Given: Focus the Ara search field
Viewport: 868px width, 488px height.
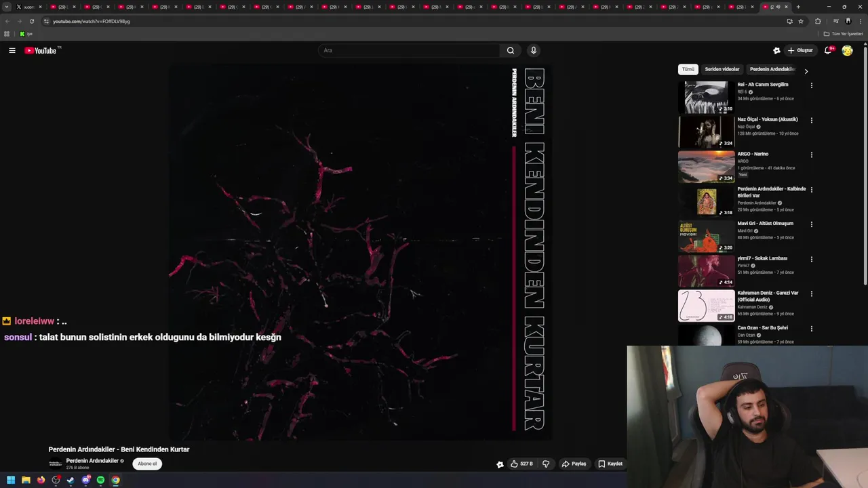Looking at the screenshot, I should [x=410, y=50].
